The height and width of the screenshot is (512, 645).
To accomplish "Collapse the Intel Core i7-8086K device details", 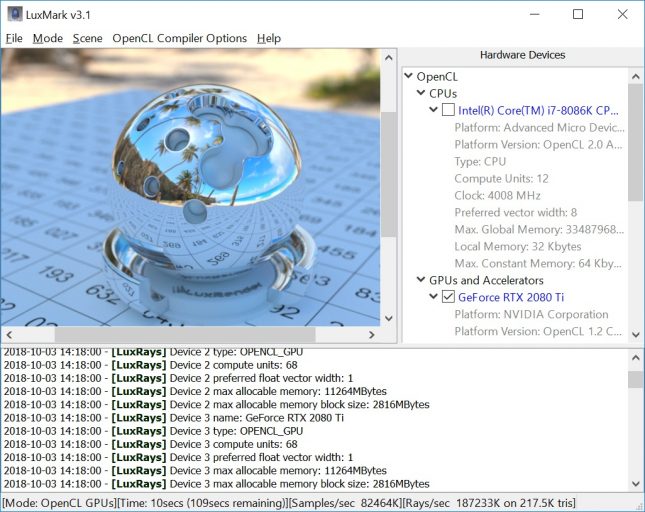I will [433, 109].
